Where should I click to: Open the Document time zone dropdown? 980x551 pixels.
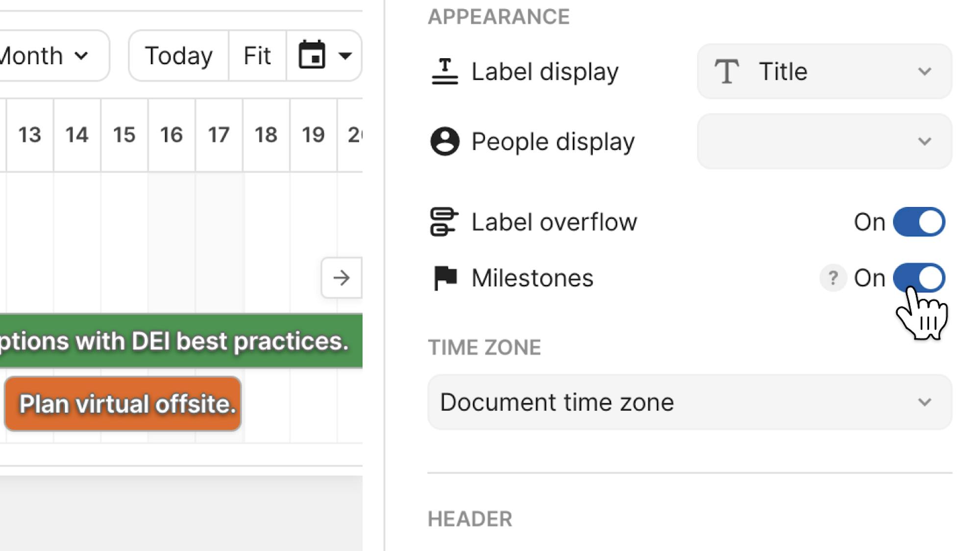coord(689,402)
